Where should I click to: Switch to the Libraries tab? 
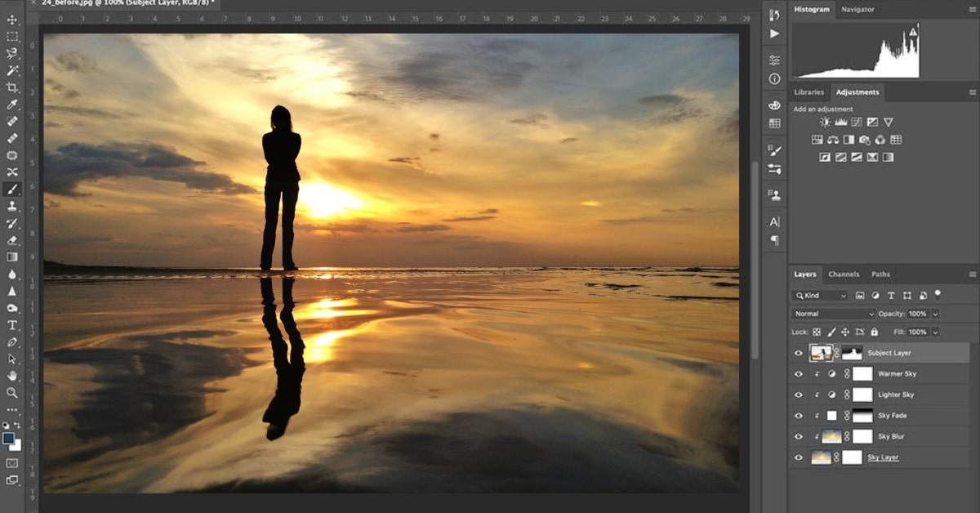[809, 92]
